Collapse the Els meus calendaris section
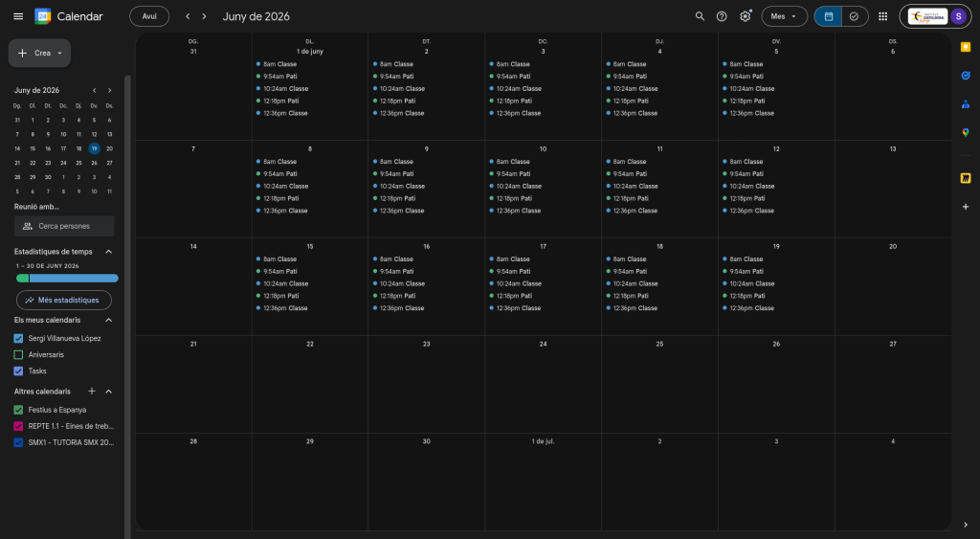The width and height of the screenshot is (980, 539). pos(108,320)
